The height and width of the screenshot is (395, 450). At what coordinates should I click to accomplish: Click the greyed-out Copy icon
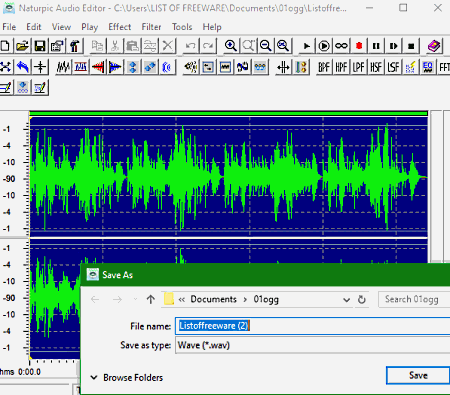(97, 46)
